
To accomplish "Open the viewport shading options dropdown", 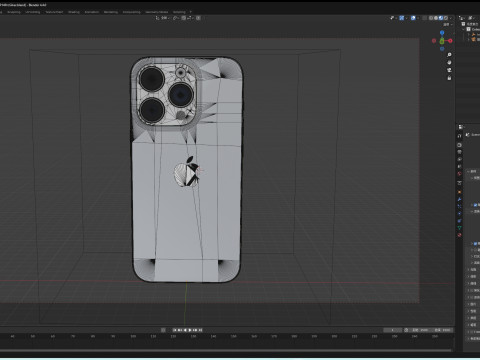I will (x=451, y=18).
